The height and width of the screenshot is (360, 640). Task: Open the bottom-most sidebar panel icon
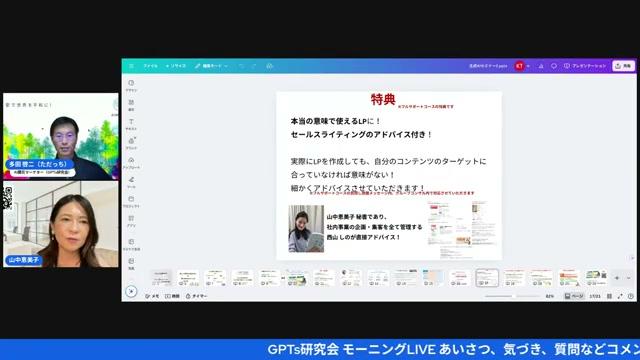131,264
